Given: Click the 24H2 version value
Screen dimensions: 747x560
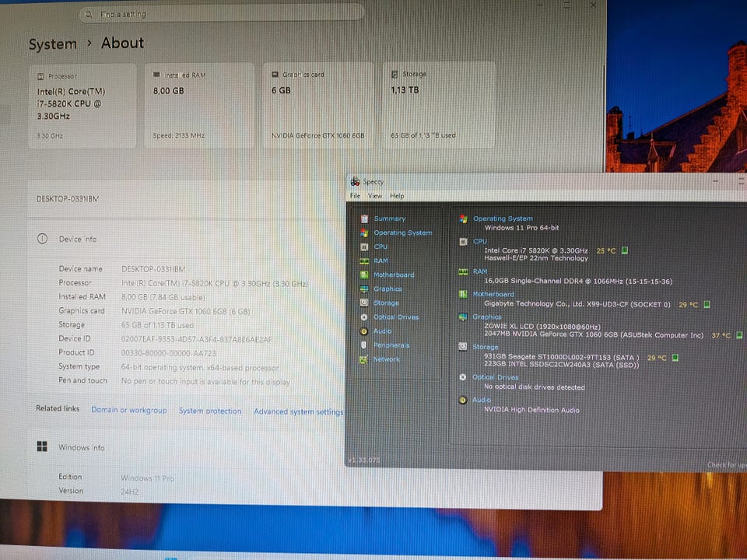Looking at the screenshot, I should click(x=130, y=492).
